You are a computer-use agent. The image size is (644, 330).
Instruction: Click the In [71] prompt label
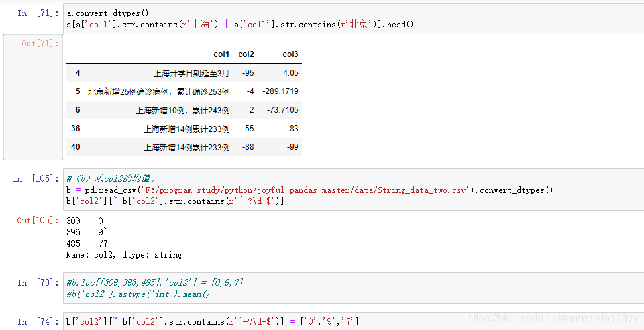tap(38, 13)
